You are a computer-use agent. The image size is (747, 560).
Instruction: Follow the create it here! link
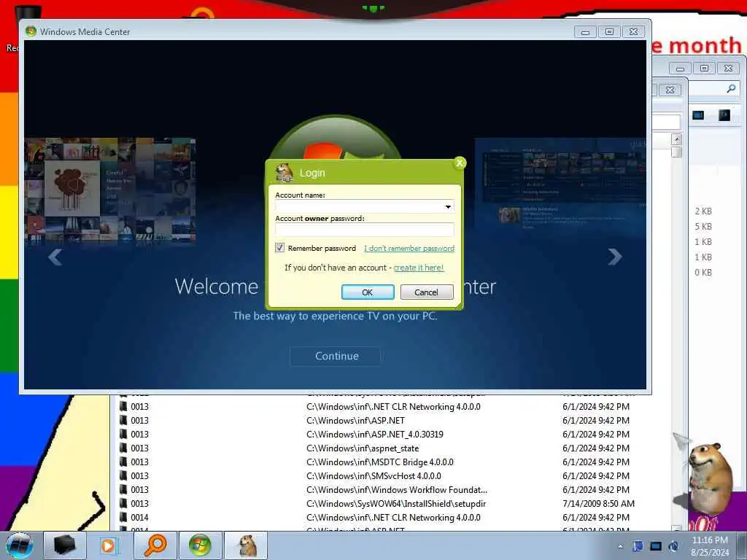click(x=418, y=268)
